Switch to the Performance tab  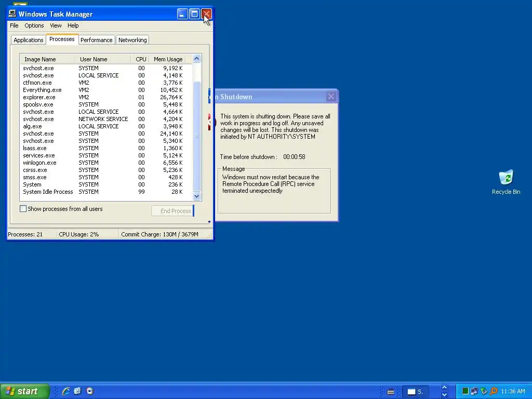96,40
